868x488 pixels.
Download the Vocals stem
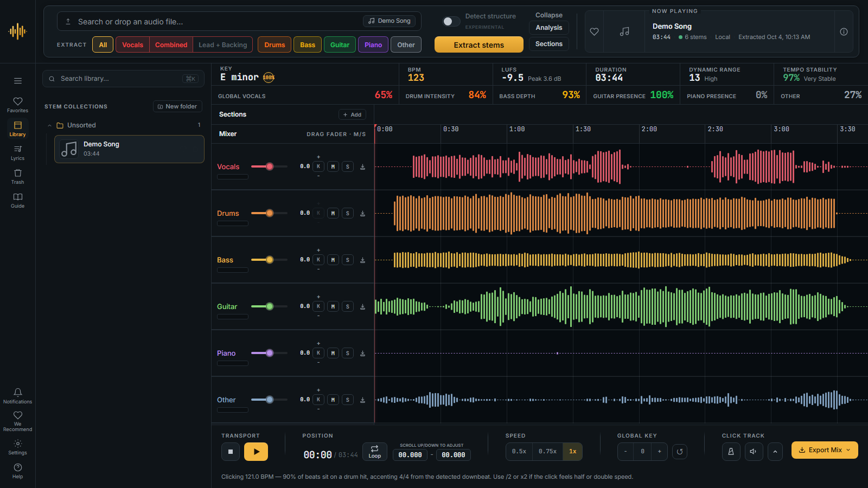point(362,167)
